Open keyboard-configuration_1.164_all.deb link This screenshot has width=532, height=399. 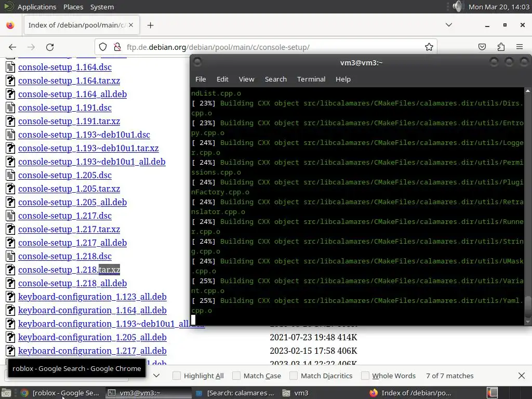[x=92, y=311]
